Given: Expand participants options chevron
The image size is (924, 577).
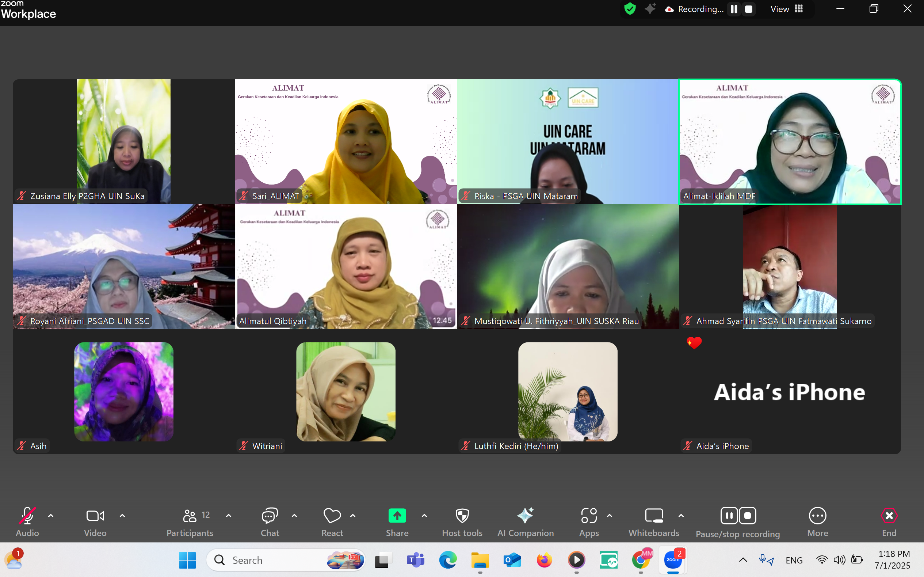Looking at the screenshot, I should click(x=229, y=516).
